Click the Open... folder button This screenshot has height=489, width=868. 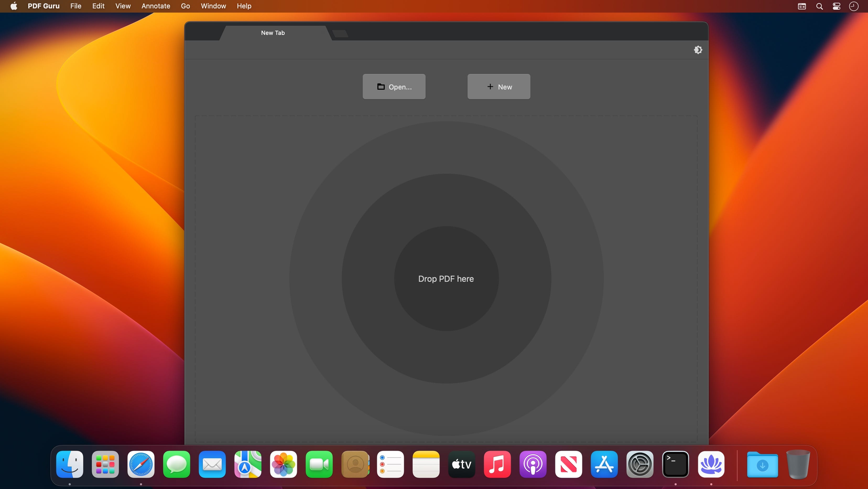click(x=394, y=87)
